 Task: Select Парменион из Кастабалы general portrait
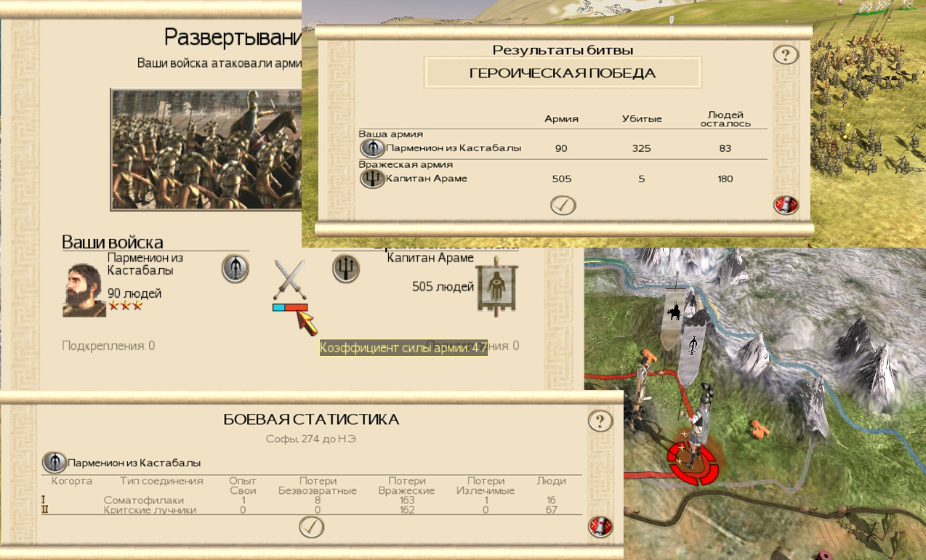coord(84,290)
